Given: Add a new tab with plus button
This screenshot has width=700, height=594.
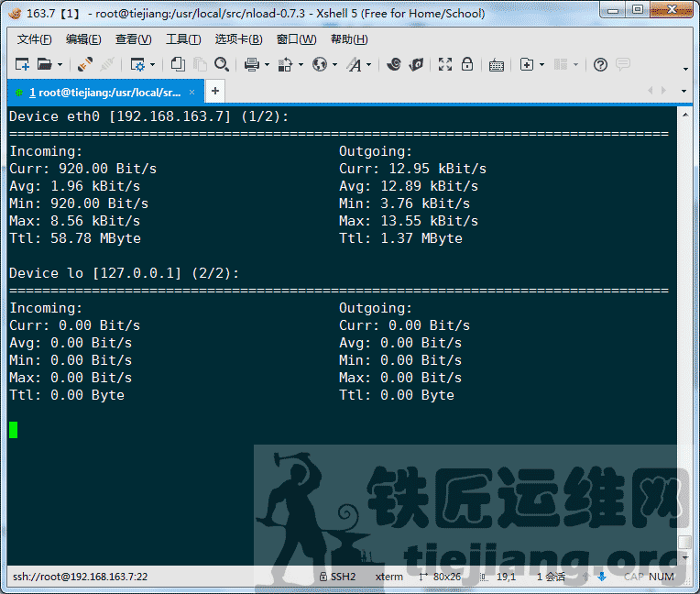Looking at the screenshot, I should click(215, 91).
